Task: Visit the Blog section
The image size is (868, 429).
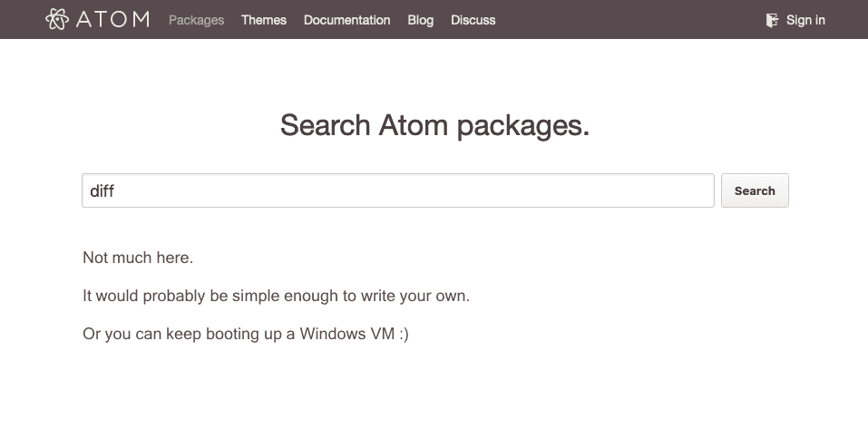Action: click(x=421, y=20)
